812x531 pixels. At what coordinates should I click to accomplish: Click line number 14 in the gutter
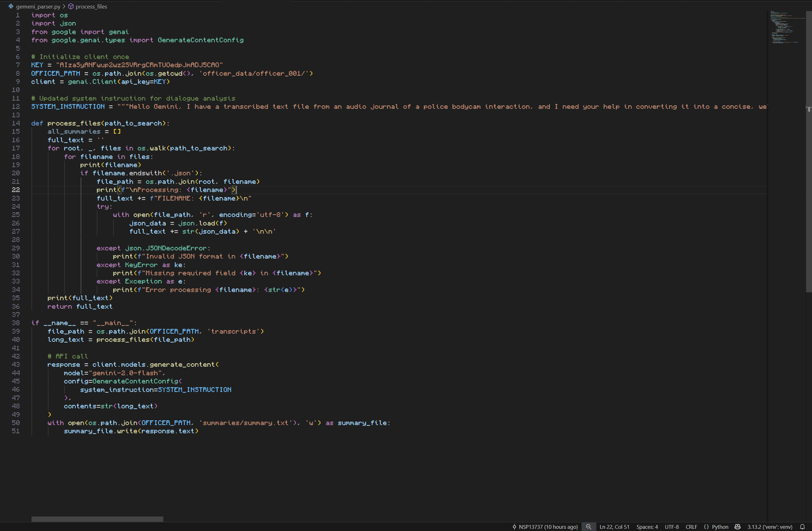pos(16,123)
